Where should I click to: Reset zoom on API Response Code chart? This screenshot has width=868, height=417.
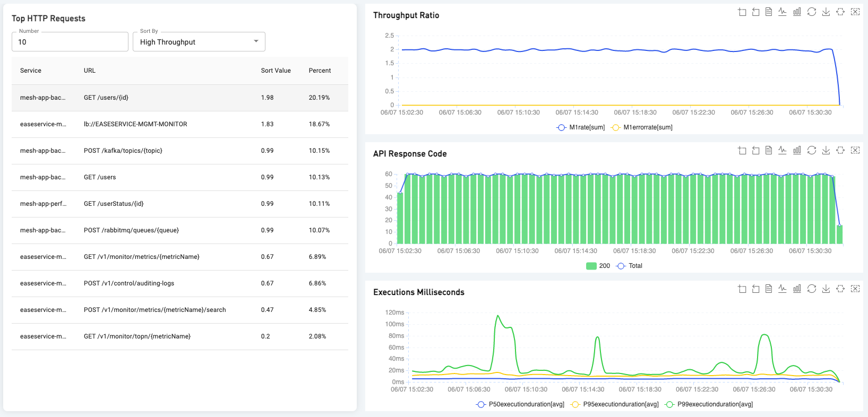pyautogui.click(x=755, y=150)
